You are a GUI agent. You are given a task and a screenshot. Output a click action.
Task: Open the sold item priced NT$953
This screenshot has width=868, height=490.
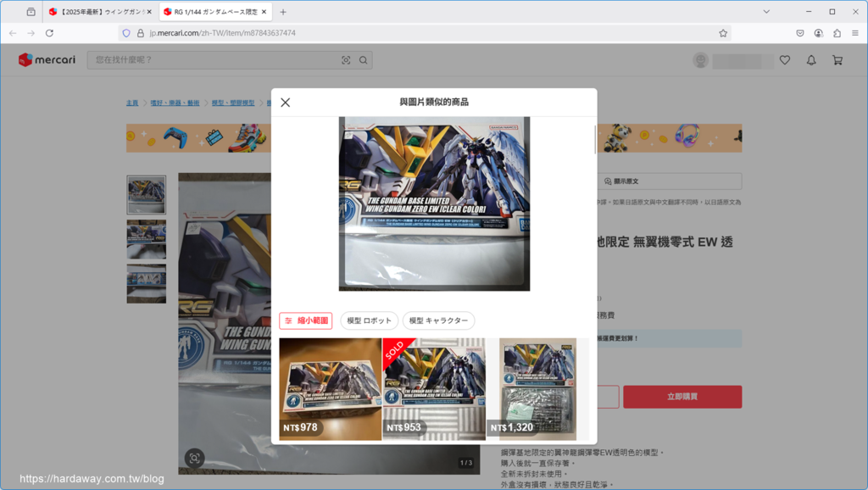point(434,389)
